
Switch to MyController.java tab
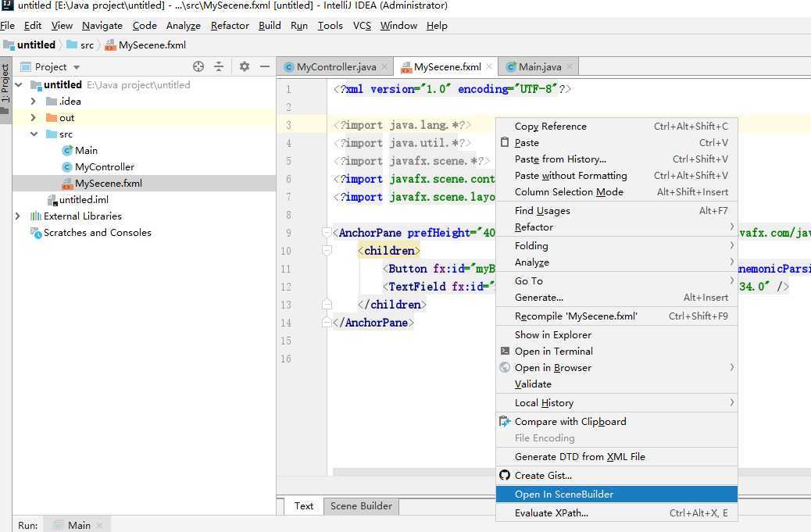pyautogui.click(x=336, y=66)
